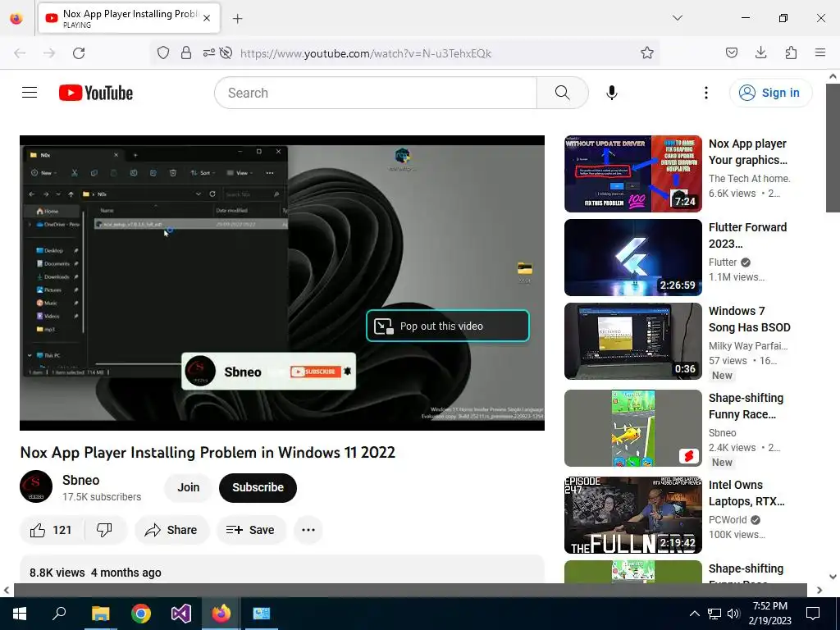Open Flutter Forward 2023 thumbnail
This screenshot has height=630, width=840.
(632, 257)
